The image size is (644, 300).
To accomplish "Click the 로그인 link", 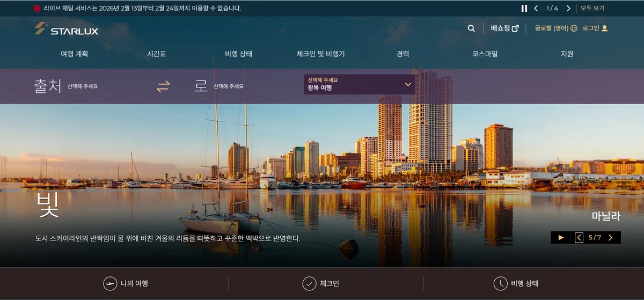I will click(595, 28).
